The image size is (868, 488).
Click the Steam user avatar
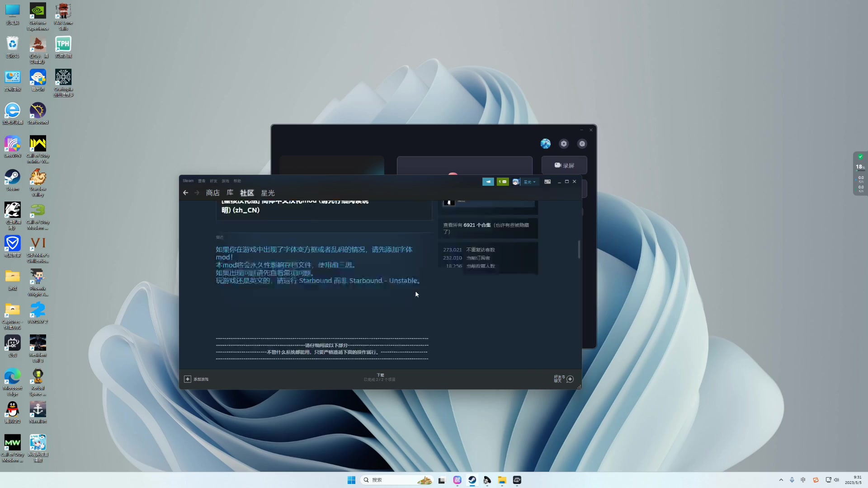click(516, 182)
